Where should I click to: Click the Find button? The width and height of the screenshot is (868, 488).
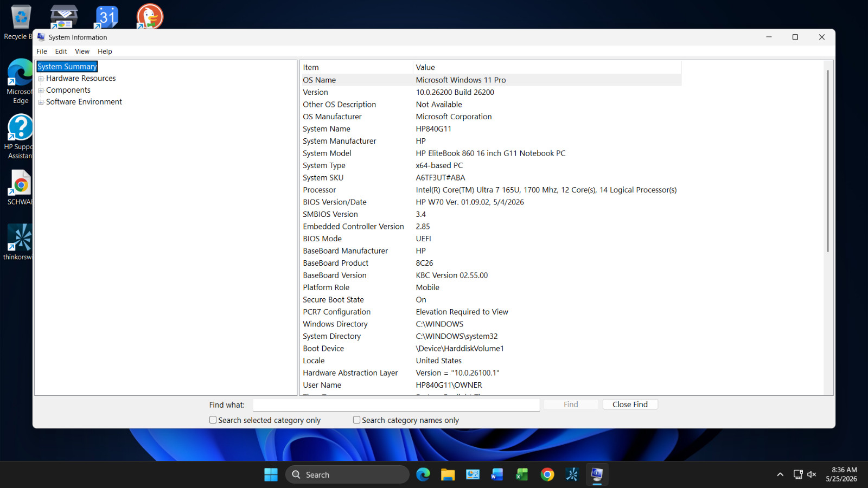[571, 404]
